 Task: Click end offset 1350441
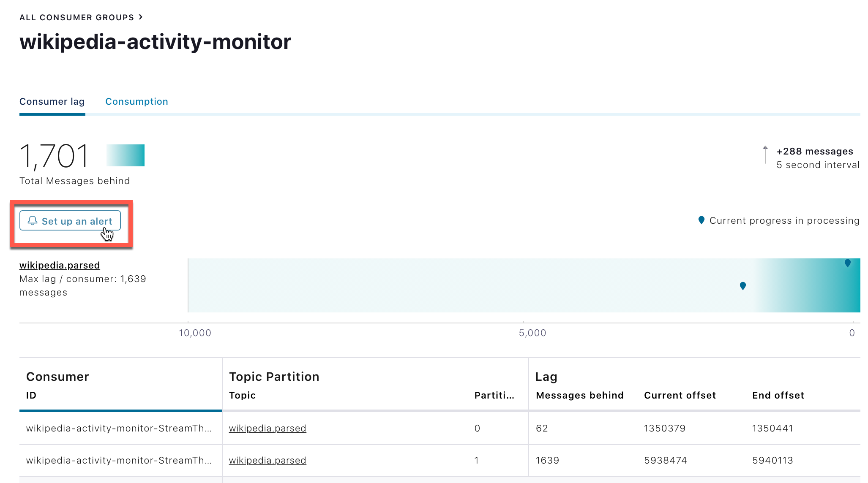tap(772, 428)
